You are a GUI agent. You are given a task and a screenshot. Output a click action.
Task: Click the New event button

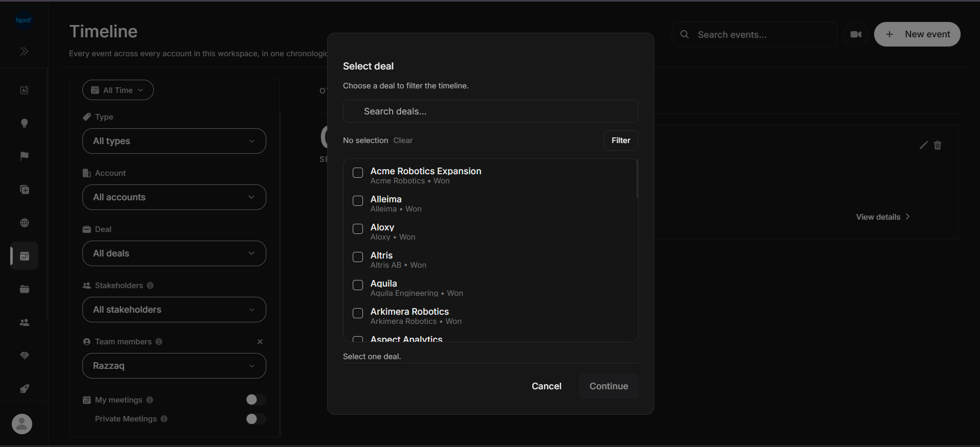pos(917,34)
